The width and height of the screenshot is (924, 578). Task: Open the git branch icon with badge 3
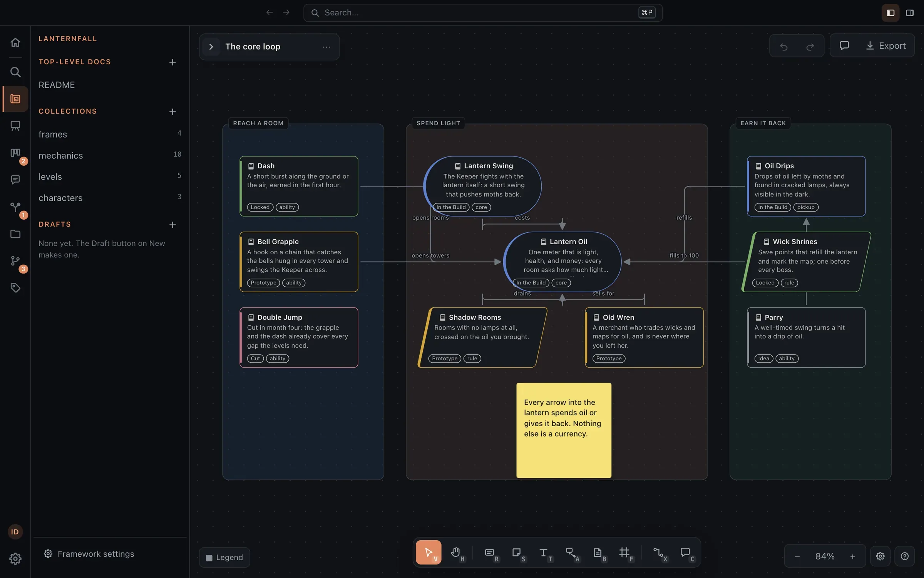click(x=15, y=261)
